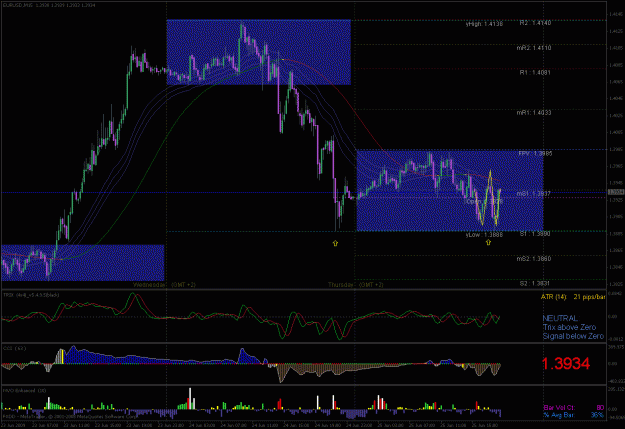The image size is (625, 429).
Task: Click the TRIX indicator title
Action: tap(31, 295)
